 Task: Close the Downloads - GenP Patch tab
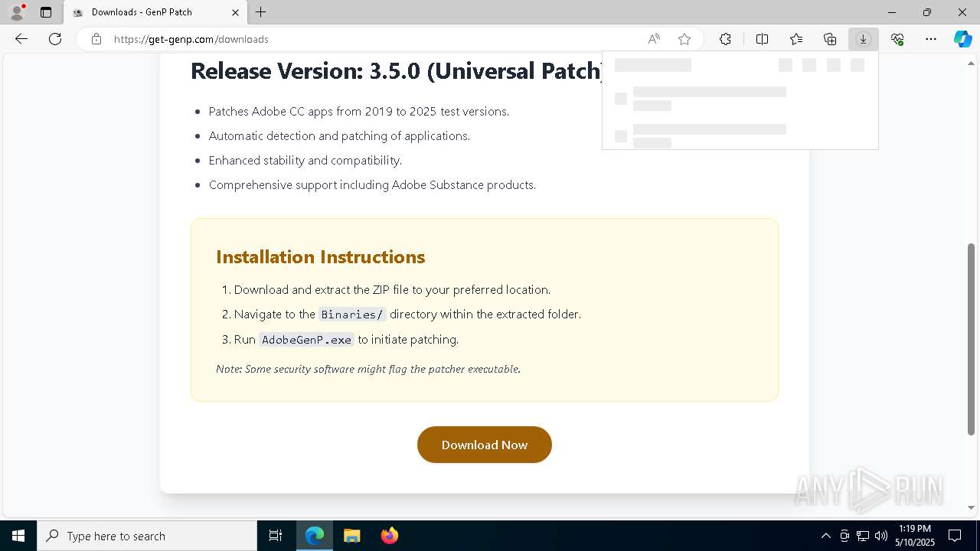click(x=235, y=12)
